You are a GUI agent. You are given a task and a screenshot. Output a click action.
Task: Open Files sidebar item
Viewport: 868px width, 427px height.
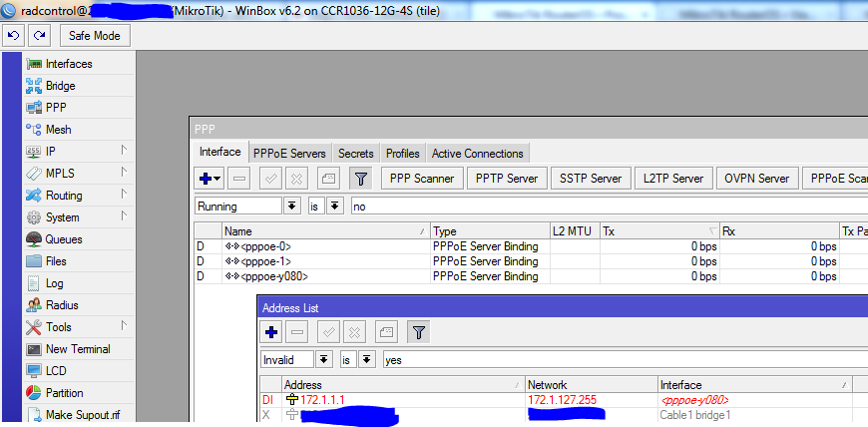tap(78, 260)
